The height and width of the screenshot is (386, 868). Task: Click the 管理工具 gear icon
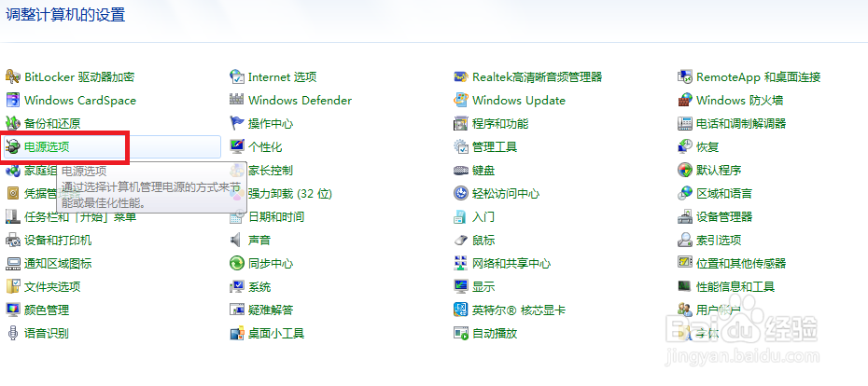(x=461, y=146)
